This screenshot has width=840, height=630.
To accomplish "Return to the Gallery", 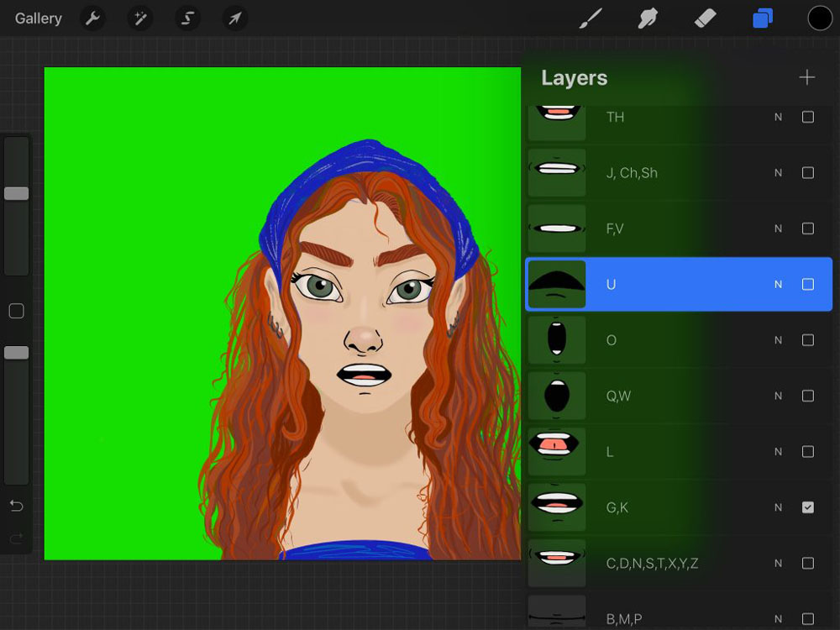I will click(x=38, y=18).
